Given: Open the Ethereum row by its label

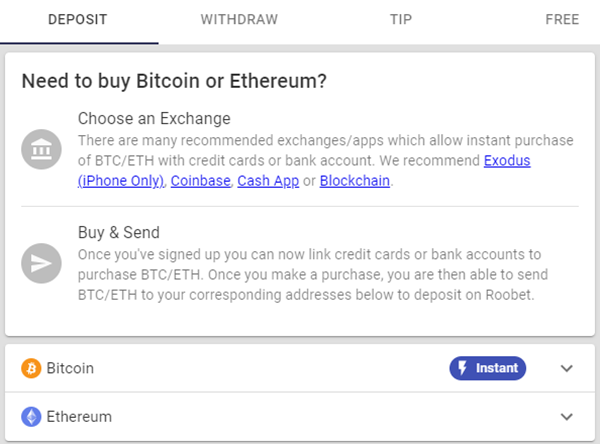Looking at the screenshot, I should coord(79,416).
